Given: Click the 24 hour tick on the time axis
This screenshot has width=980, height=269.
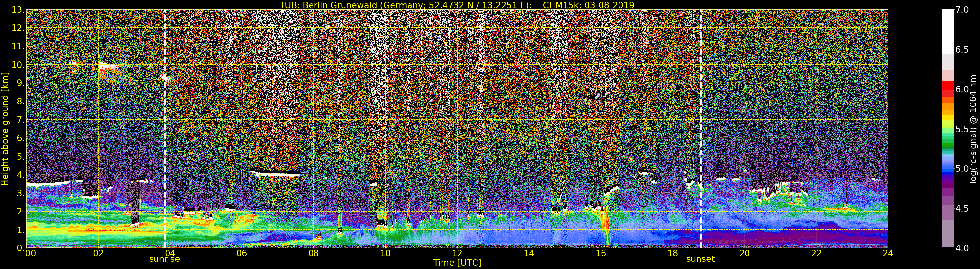Looking at the screenshot, I should click(888, 253).
